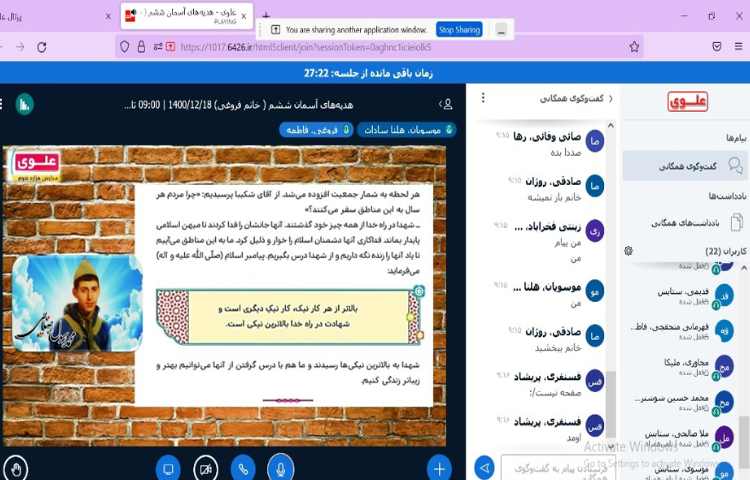This screenshot has width=750, height=480.
Task: Click the phone icon to leave audio
Action: pos(243,469)
